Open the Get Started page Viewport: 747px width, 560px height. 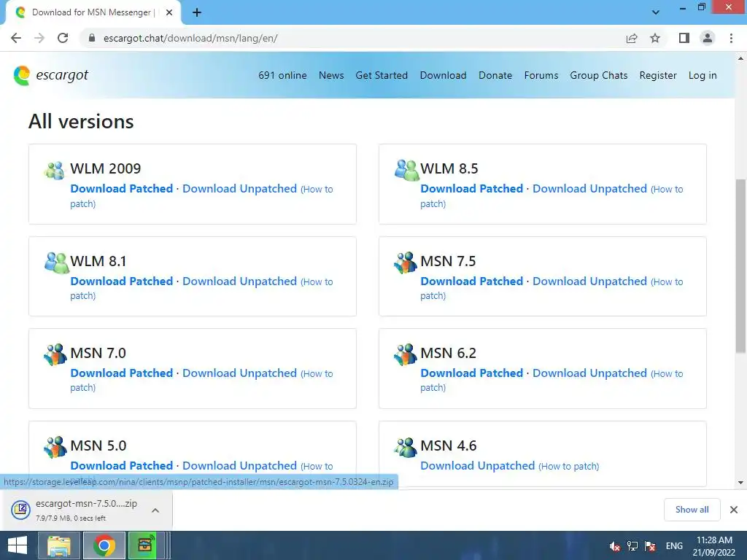click(382, 75)
